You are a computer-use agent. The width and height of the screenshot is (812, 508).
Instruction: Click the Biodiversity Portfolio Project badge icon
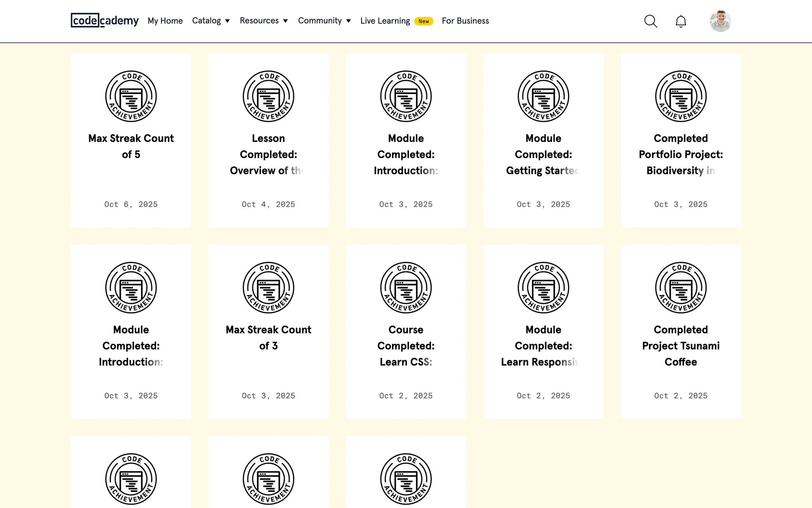pyautogui.click(x=680, y=97)
